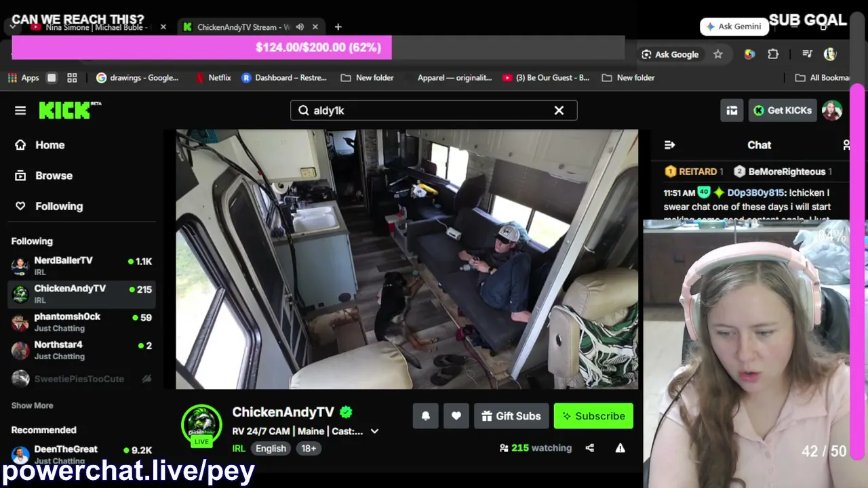The height and width of the screenshot is (488, 868).
Task: Open offline SweetiePiesTooCute channel
Action: 81,379
